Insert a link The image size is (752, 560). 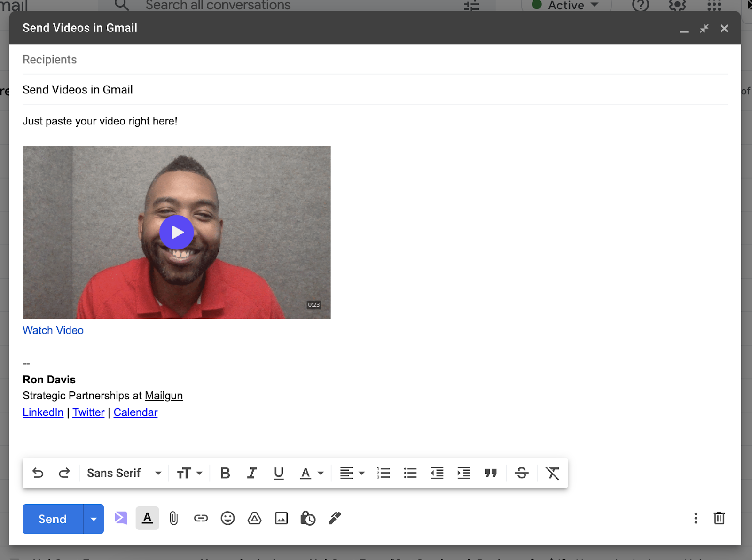(x=201, y=518)
